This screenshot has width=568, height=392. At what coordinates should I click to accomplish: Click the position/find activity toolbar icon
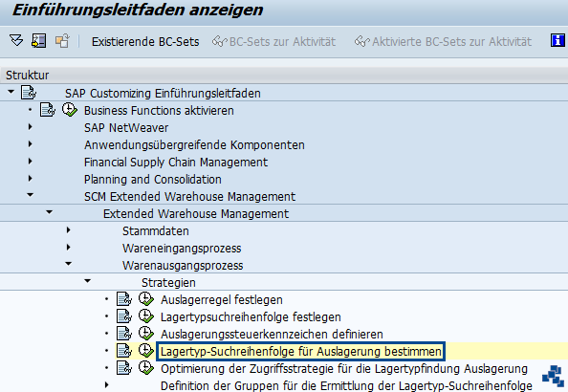point(39,40)
